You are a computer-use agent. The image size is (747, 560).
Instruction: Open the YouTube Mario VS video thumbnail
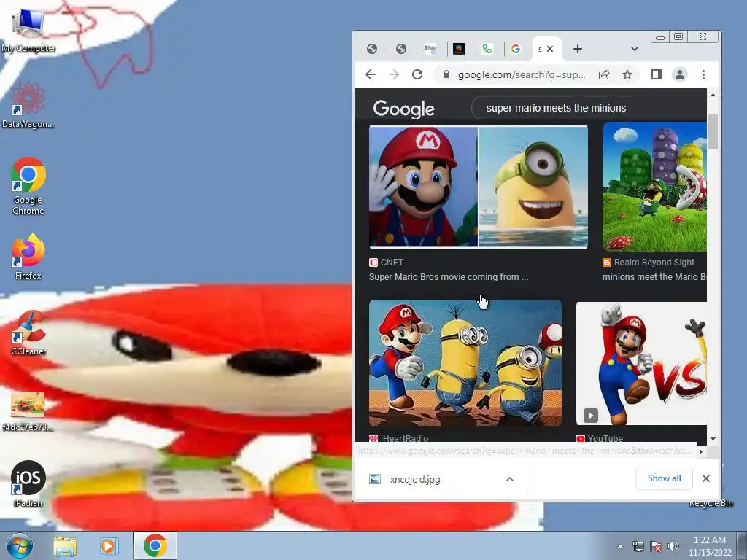642,363
